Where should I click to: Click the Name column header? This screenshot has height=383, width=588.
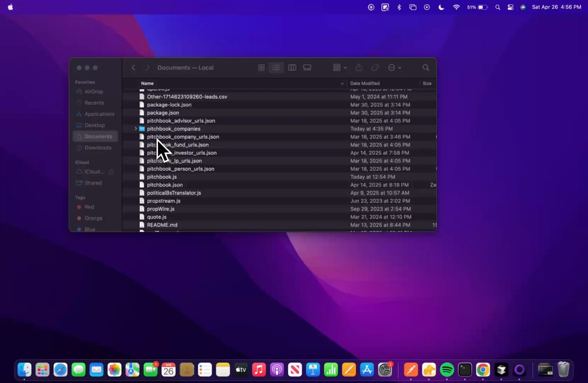[147, 84]
